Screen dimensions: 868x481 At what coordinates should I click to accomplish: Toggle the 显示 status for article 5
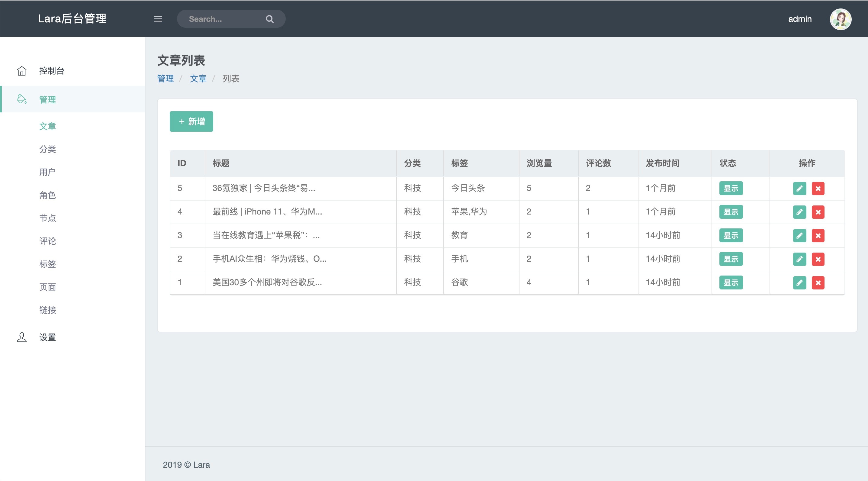pyautogui.click(x=731, y=189)
